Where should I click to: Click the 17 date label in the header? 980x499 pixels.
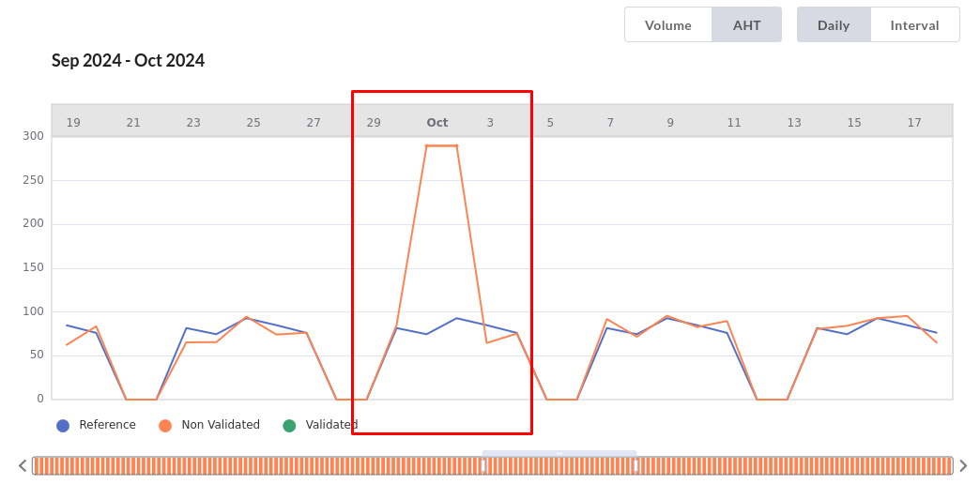(x=914, y=123)
